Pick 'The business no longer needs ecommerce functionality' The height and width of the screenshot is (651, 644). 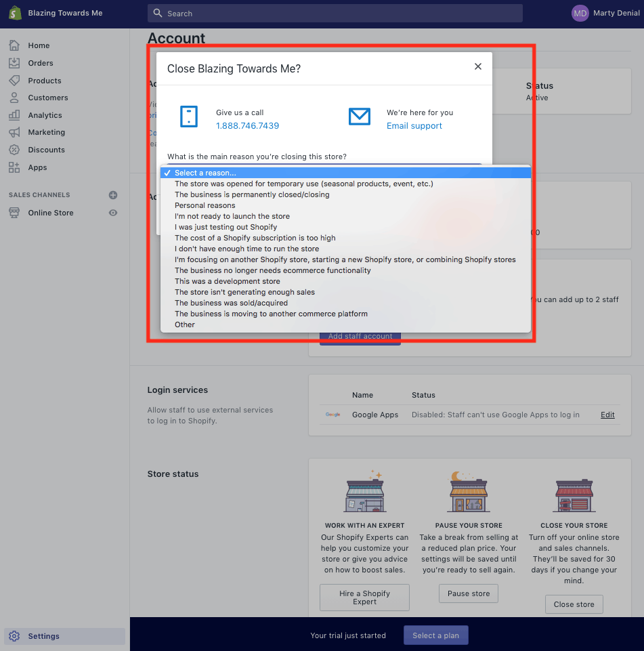[x=345, y=270]
